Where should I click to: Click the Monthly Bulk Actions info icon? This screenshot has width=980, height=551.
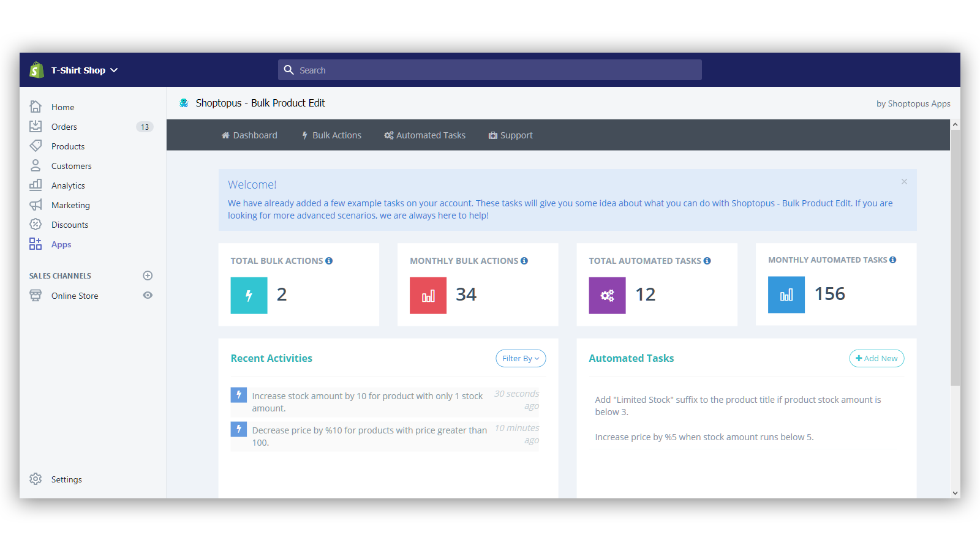[x=524, y=261]
